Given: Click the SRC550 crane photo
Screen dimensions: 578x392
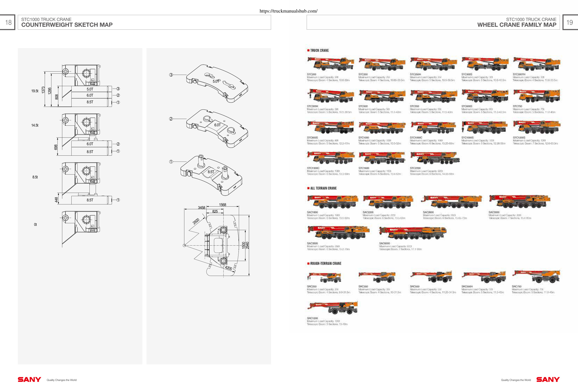Looking at the screenshot, I should 431,277.
